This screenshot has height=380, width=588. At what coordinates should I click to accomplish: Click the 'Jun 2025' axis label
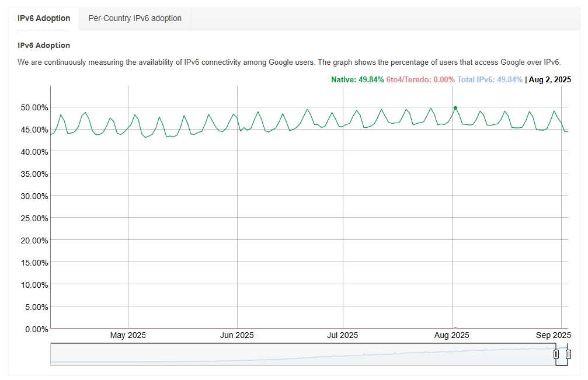click(x=236, y=335)
